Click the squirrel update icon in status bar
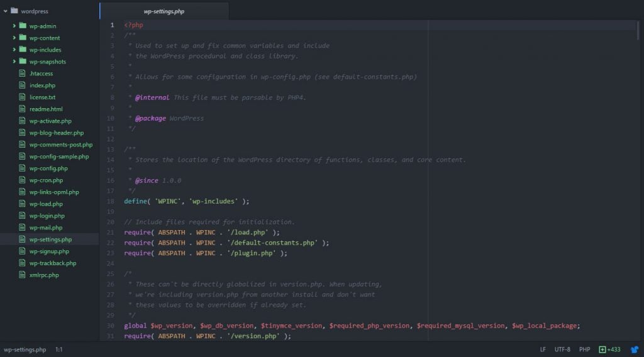This screenshot has height=357, width=644. point(634,349)
